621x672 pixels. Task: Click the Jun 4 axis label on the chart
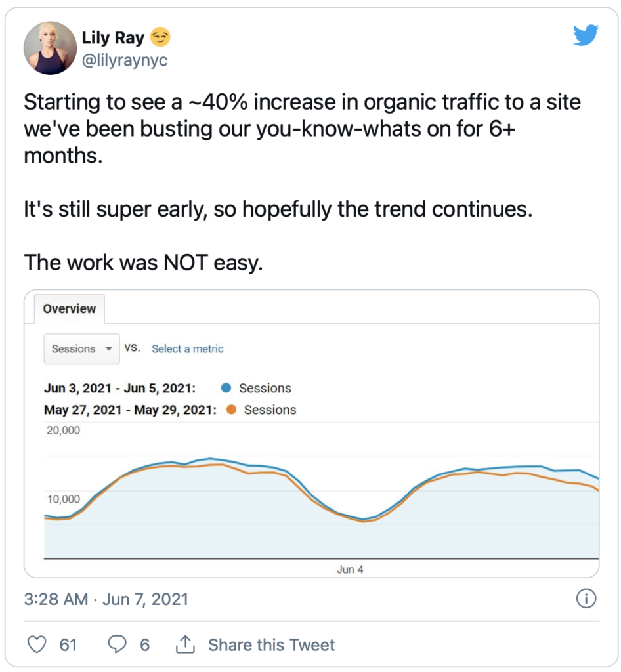350,569
